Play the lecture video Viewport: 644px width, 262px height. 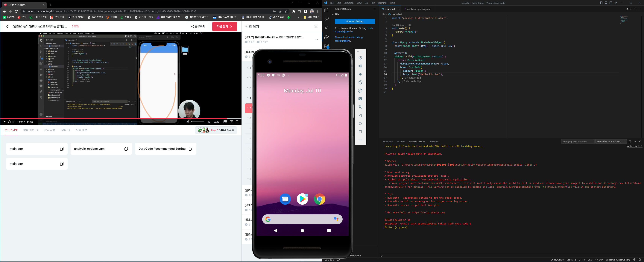coord(4,122)
